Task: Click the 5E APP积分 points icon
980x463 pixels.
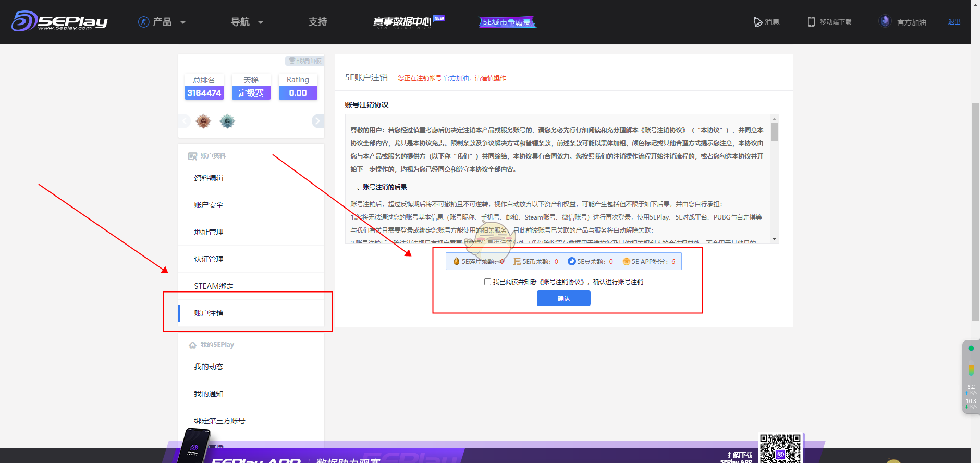Action: pos(627,261)
